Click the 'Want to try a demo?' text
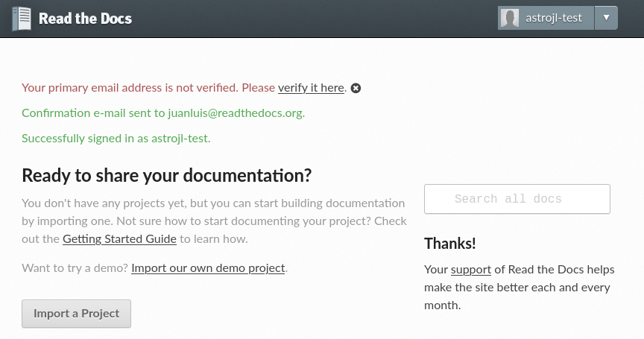Viewport: 644px width, 339px height. tap(75, 267)
